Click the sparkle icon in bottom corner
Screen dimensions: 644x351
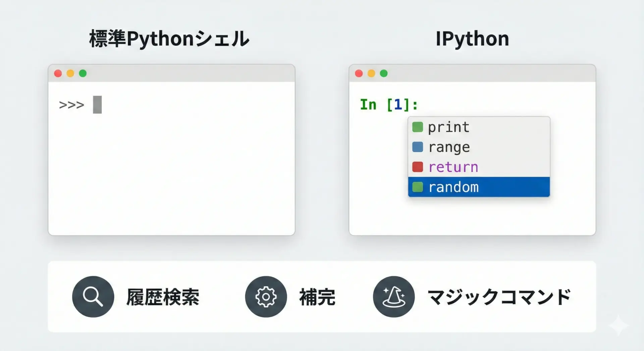(x=618, y=325)
